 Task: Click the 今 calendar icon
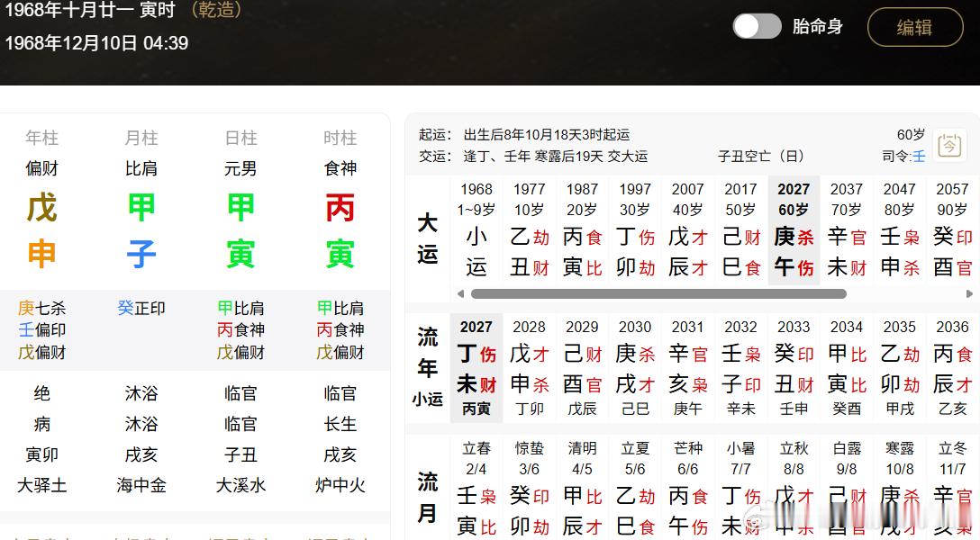click(x=949, y=146)
